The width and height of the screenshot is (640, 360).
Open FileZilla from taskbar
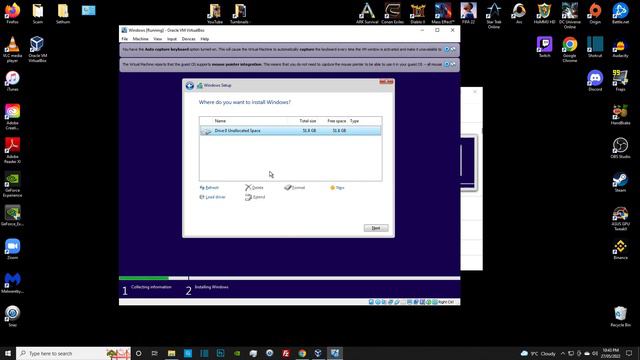point(286,353)
